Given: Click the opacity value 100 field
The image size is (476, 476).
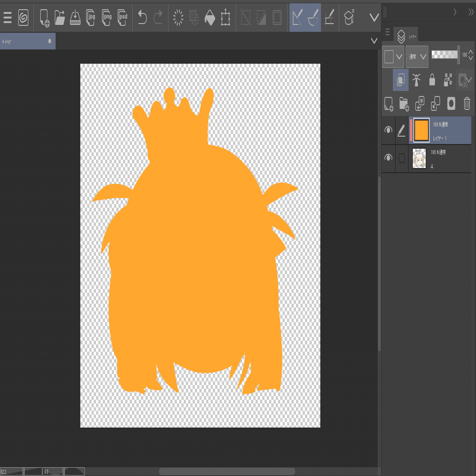Looking at the screenshot, I should tap(464, 54).
